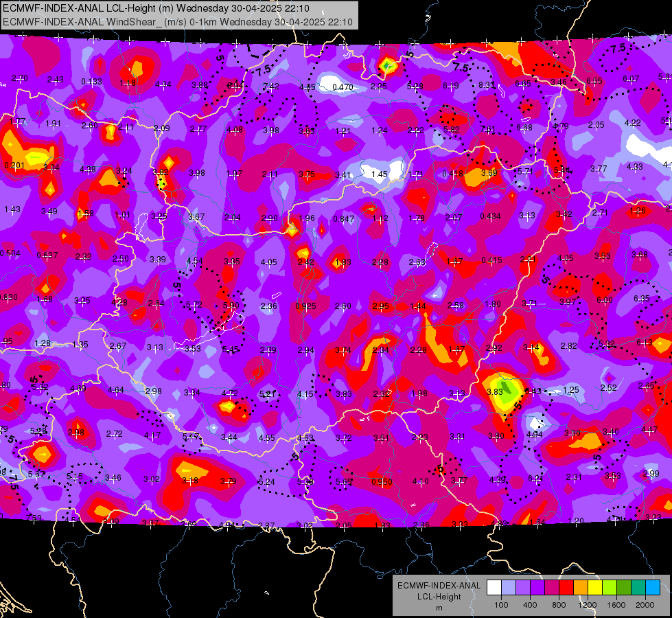Click the grid value 6.68
Image resolution: width=672 pixels, height=618 pixels.
(524, 127)
